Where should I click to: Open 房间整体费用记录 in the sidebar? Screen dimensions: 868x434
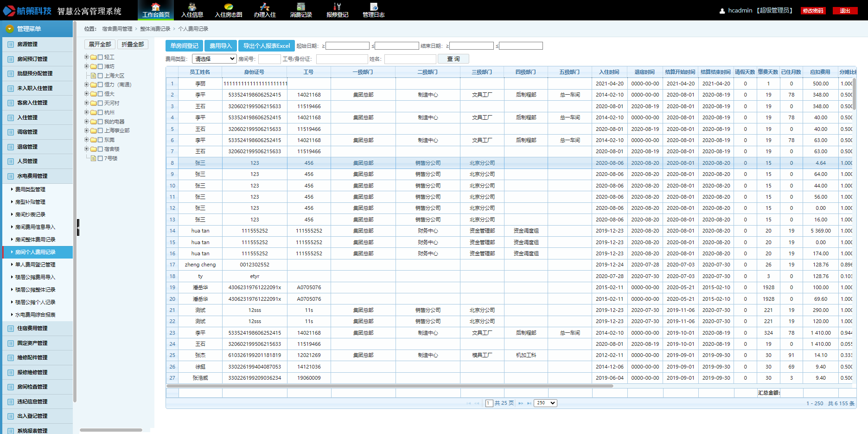(35, 240)
